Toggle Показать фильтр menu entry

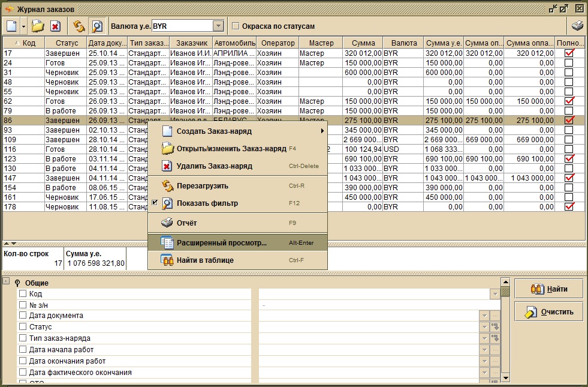point(238,203)
